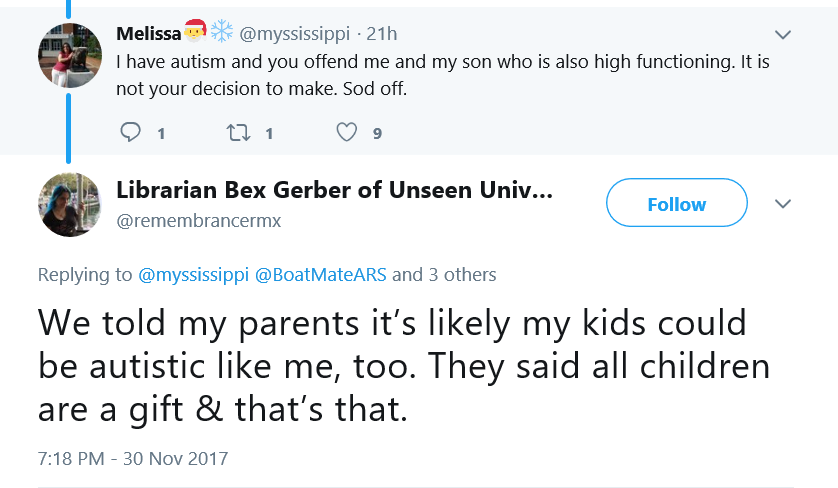Open the chevron menu beside the Follow button
This screenshot has height=488, width=838.
pyautogui.click(x=782, y=204)
